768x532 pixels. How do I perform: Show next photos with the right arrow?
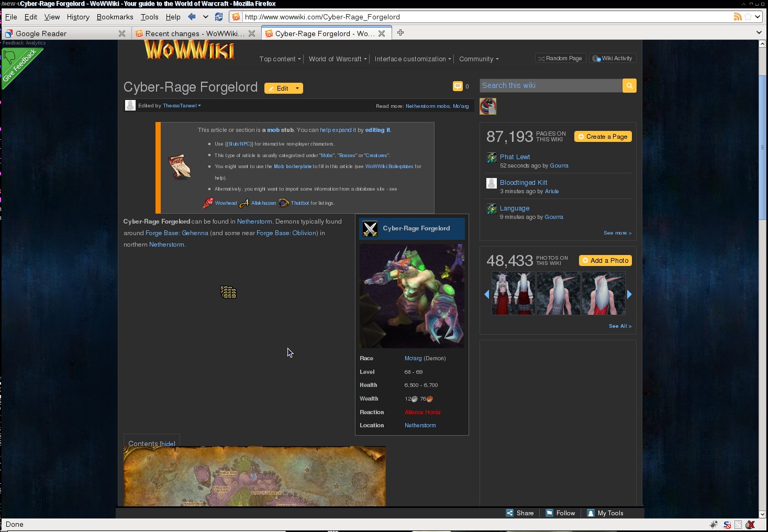pyautogui.click(x=629, y=294)
